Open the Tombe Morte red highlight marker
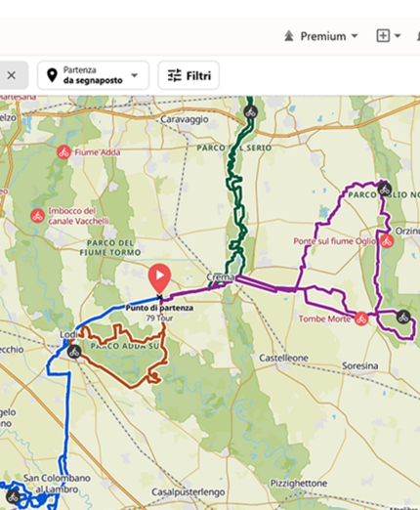The image size is (420, 510). coord(361,319)
